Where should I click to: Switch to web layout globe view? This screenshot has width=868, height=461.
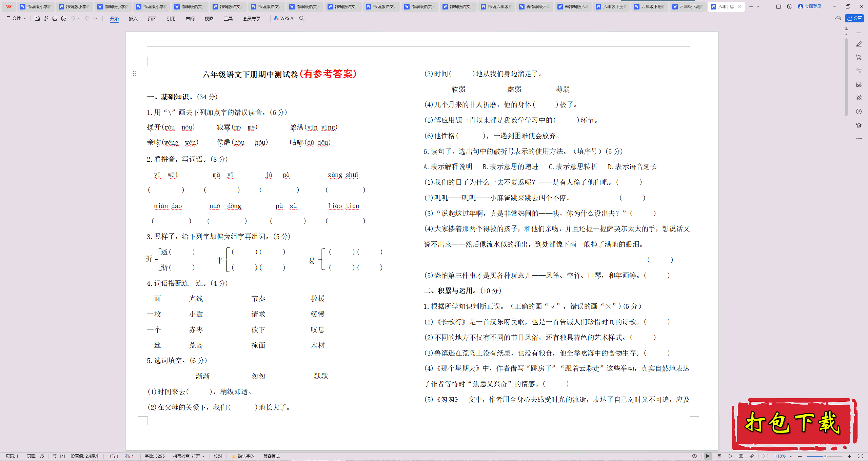pos(741,456)
